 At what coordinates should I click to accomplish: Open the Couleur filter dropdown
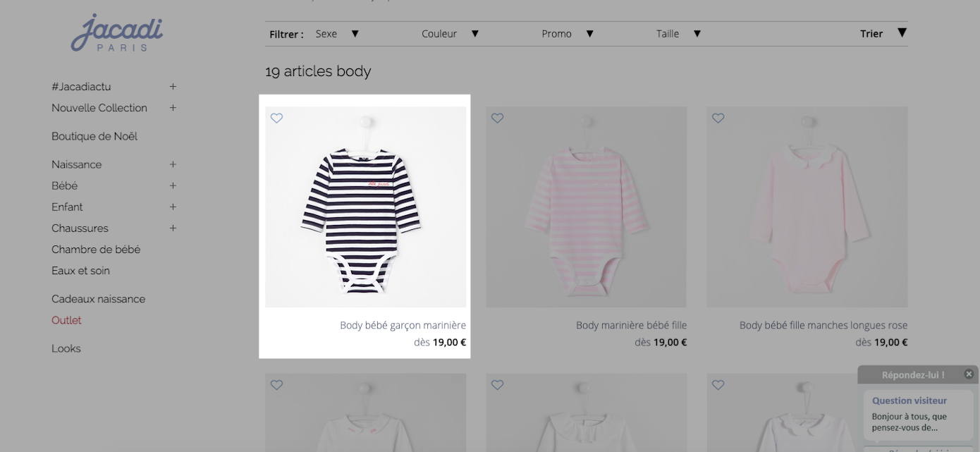click(451, 33)
